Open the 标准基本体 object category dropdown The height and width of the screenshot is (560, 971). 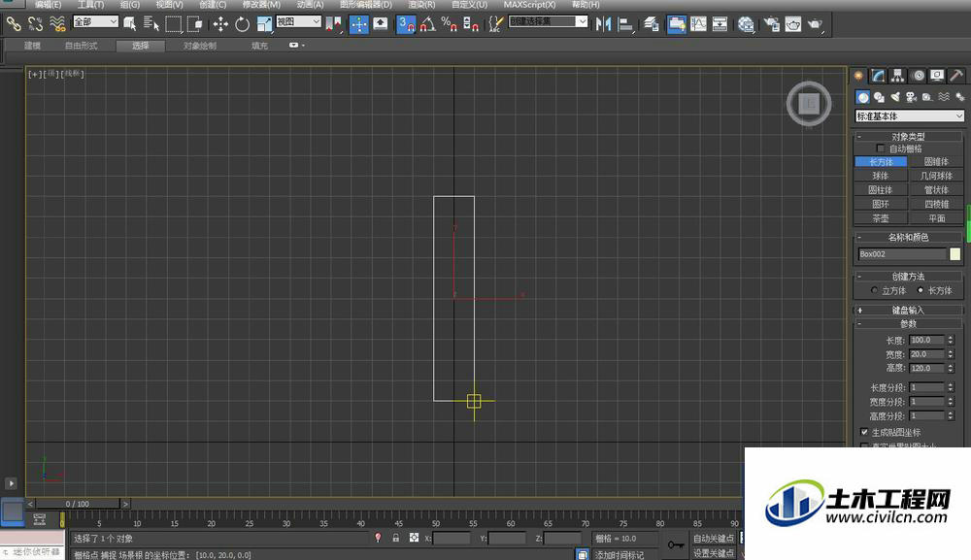tap(910, 116)
